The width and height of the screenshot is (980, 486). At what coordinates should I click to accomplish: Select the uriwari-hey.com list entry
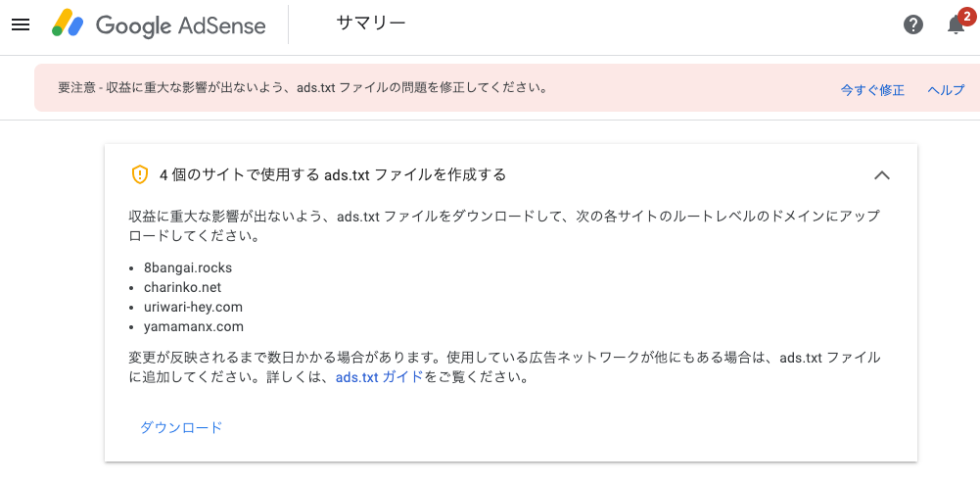[193, 307]
